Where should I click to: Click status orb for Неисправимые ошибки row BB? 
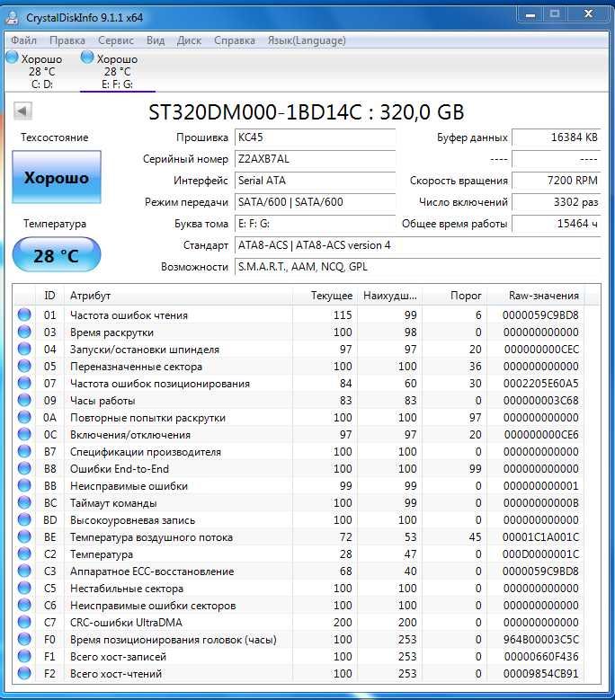click(24, 485)
